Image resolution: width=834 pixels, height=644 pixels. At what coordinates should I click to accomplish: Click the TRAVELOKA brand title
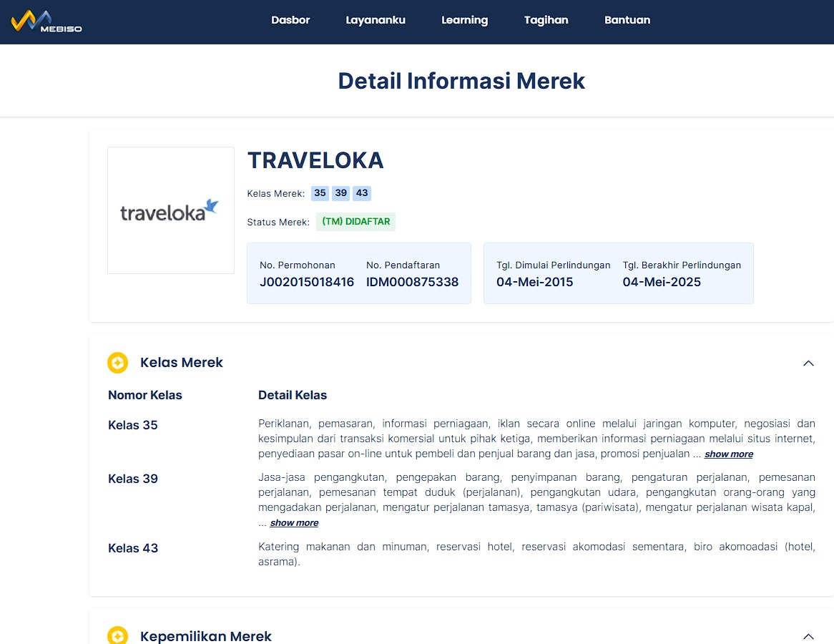pos(315,160)
